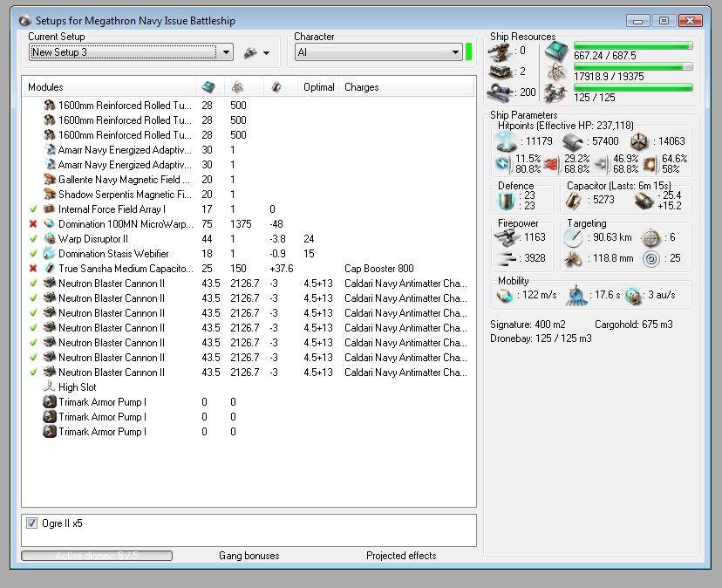The width and height of the screenshot is (722, 588).
Task: Open Projected effects panel
Action: (401, 556)
